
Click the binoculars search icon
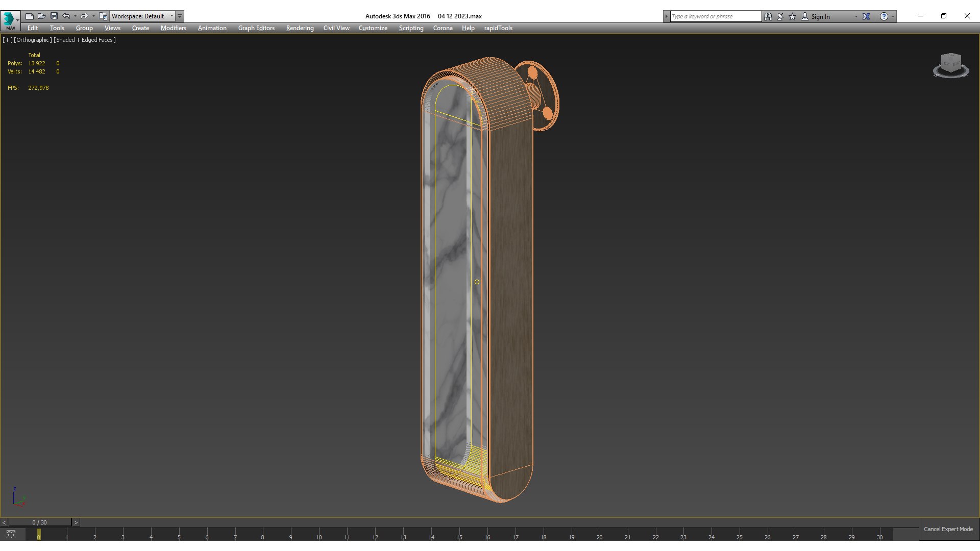click(x=768, y=16)
